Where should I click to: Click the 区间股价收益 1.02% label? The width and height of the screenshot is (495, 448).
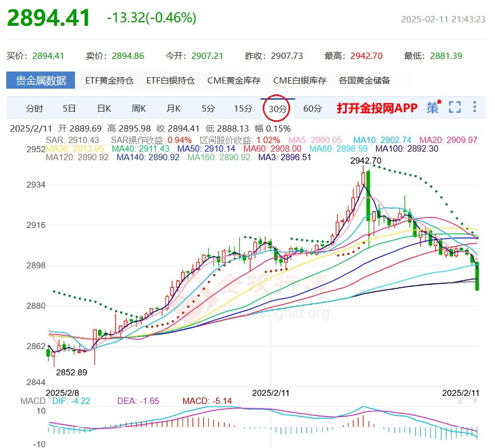[240, 140]
